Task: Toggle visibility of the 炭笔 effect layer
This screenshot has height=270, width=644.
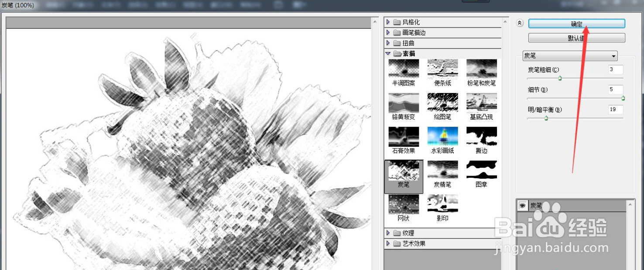Action: [x=522, y=205]
